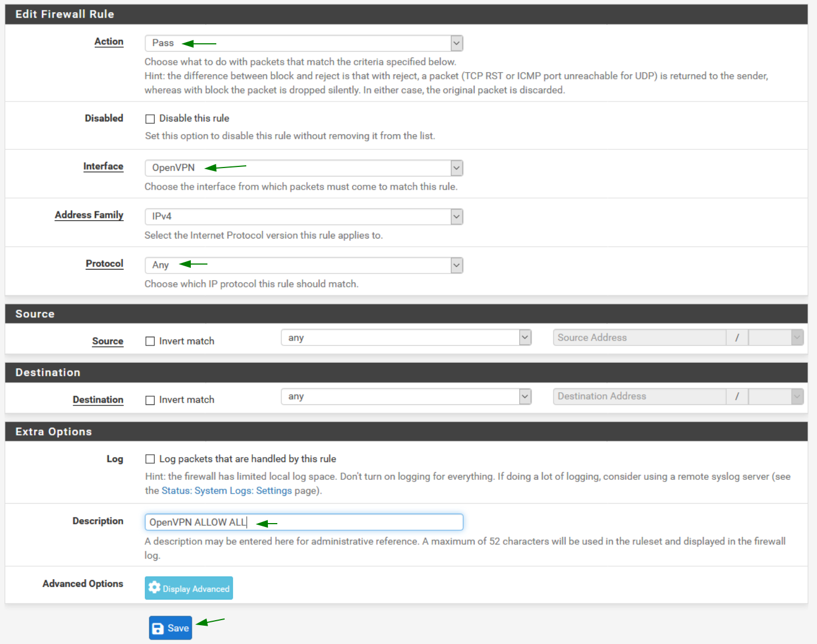Viewport: 817px width, 644px height.
Task: Focus the Description field with OpenVPN ALLOW ALL
Action: coord(303,522)
